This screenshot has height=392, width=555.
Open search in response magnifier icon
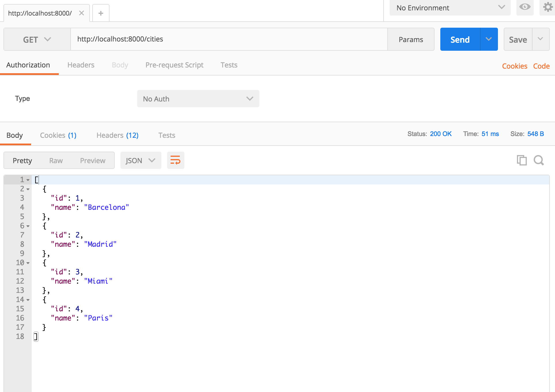click(x=538, y=160)
